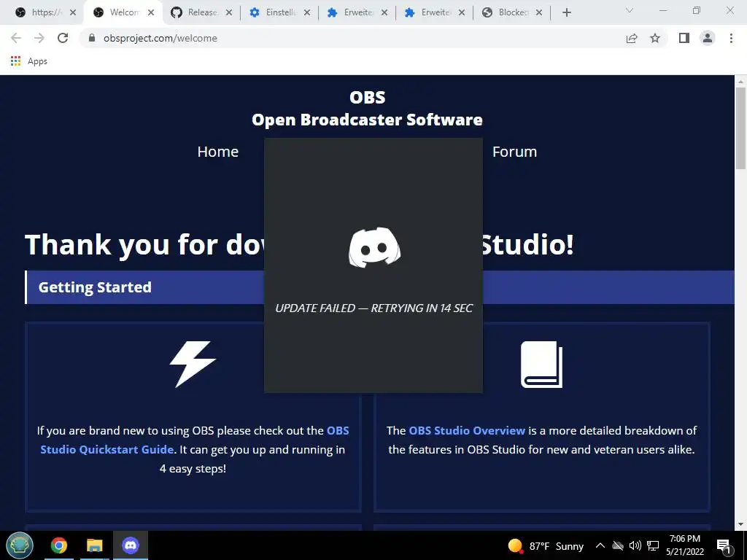Share this page icon in address bar
Viewport: 747px width, 560px height.
click(632, 38)
